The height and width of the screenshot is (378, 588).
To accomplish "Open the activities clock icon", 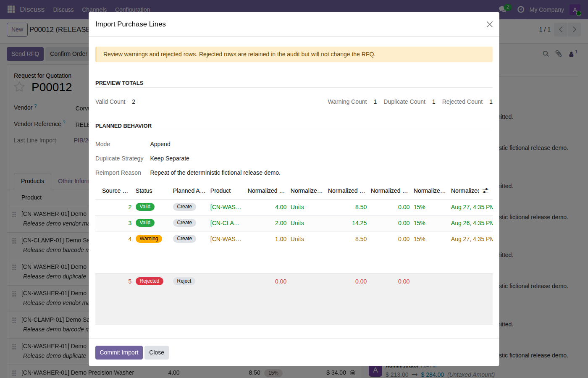I will coord(521,9).
